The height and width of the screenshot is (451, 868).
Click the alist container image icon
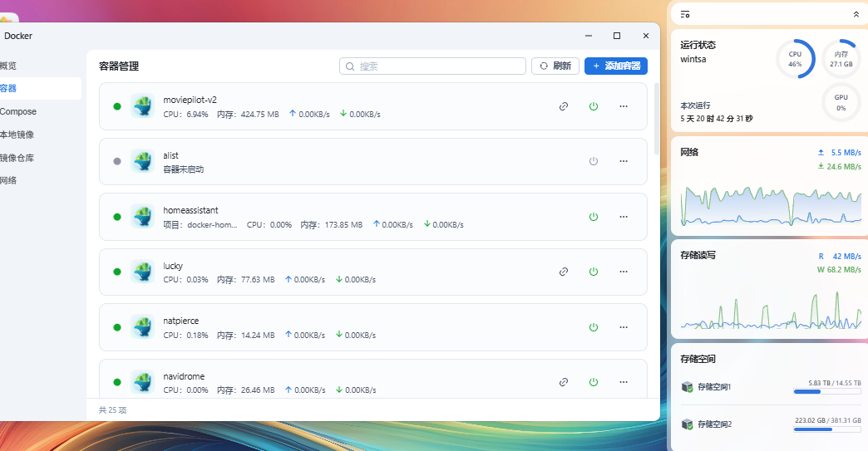[x=143, y=161]
